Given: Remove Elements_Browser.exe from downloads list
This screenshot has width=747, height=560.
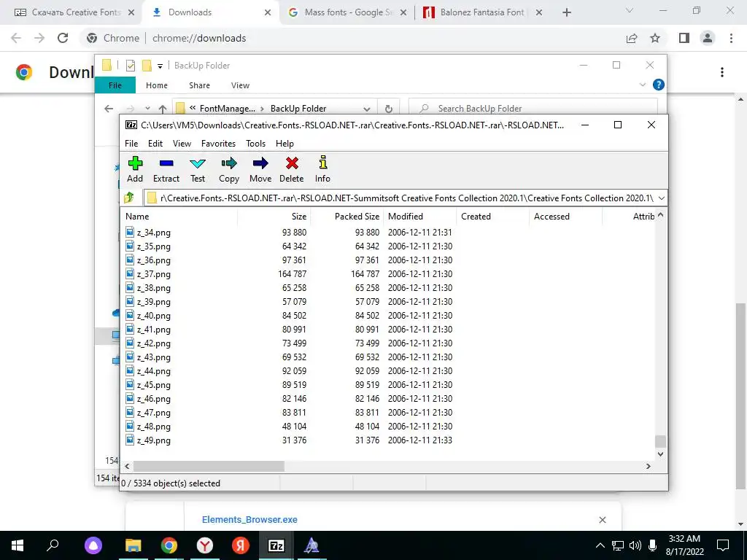Looking at the screenshot, I should pos(602,519).
